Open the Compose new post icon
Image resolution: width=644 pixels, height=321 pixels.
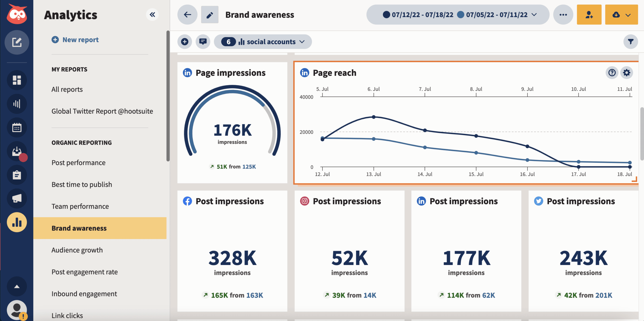point(17,42)
